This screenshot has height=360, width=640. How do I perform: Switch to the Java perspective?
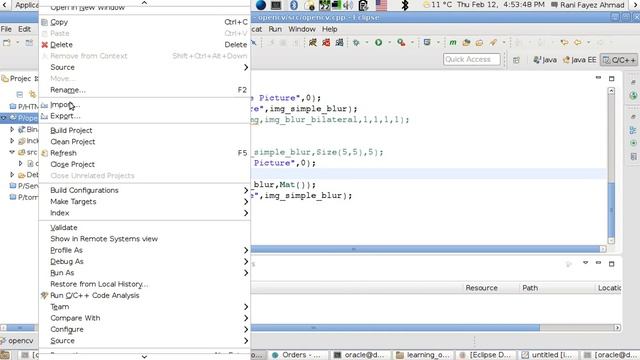(545, 60)
